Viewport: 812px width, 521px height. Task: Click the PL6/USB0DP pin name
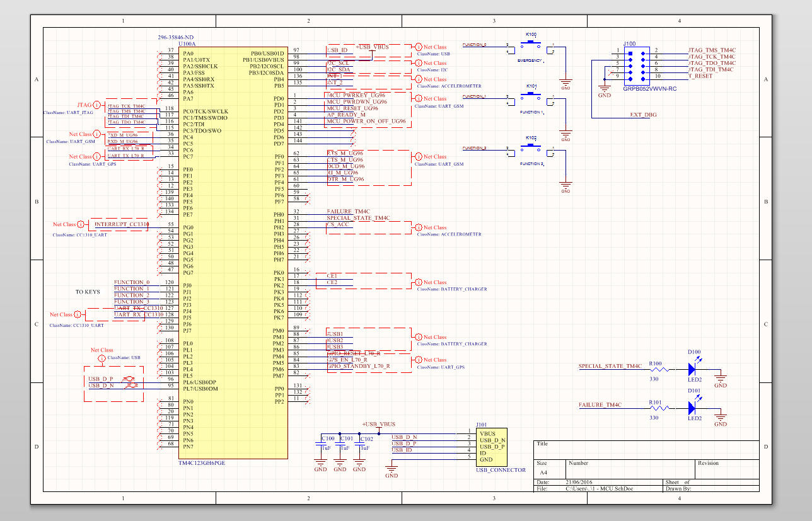(x=200, y=382)
